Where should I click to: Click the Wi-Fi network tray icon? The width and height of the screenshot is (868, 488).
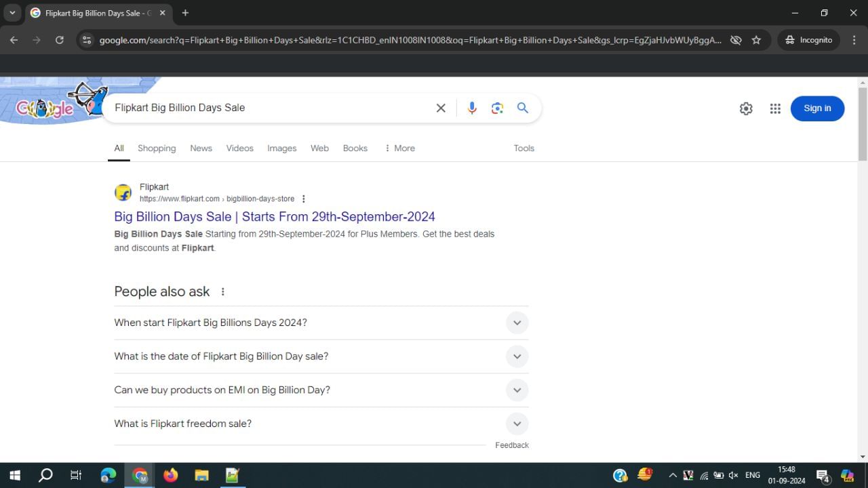[704, 475]
